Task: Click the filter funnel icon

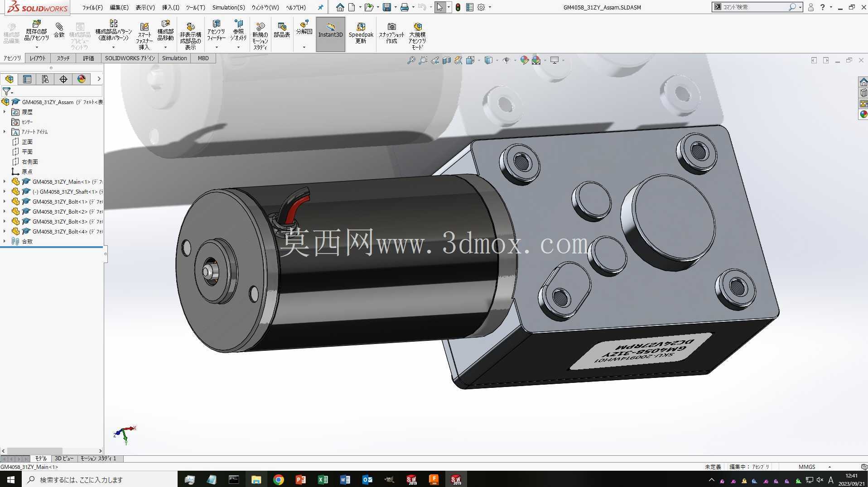Action: pyautogui.click(x=6, y=91)
